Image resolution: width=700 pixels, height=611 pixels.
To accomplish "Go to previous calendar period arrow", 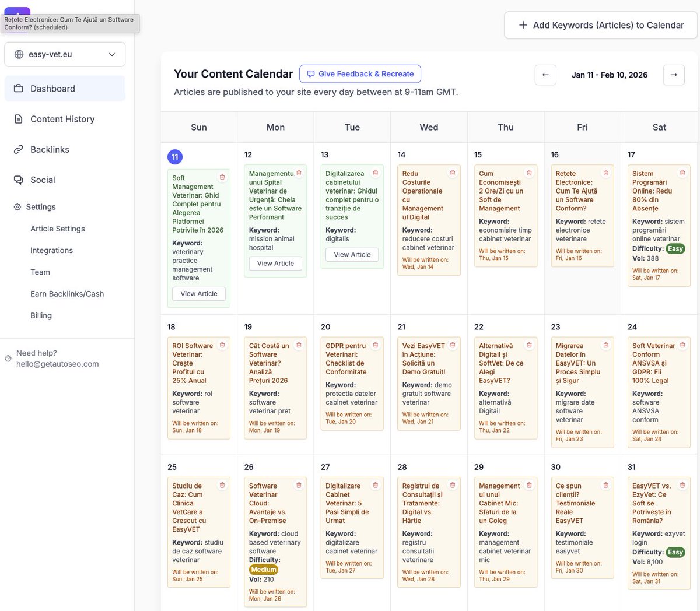I will point(545,75).
